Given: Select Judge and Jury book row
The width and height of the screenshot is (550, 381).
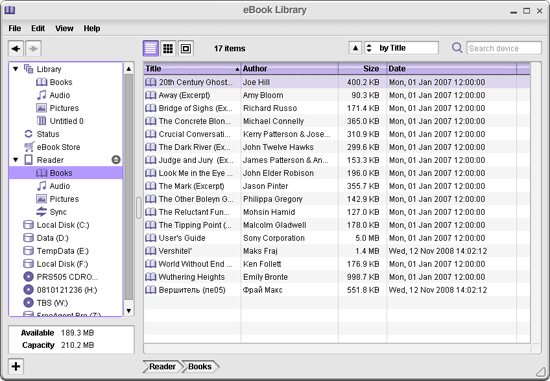Looking at the screenshot, I should tap(337, 160).
